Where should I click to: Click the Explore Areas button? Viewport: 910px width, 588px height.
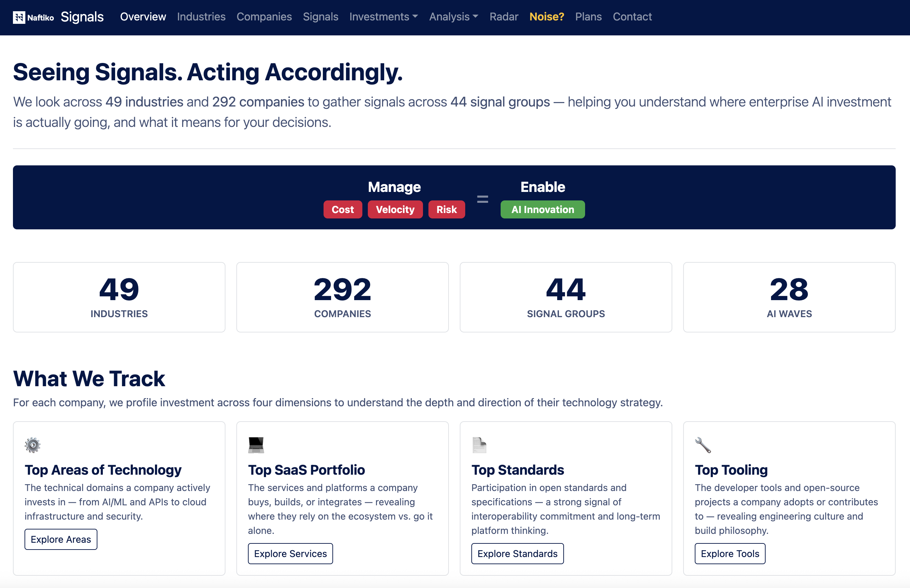61,539
